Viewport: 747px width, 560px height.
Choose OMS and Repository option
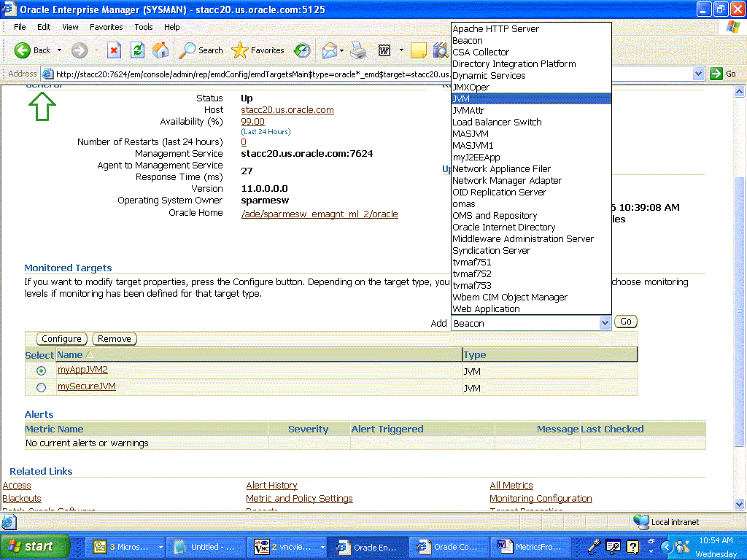531,215
